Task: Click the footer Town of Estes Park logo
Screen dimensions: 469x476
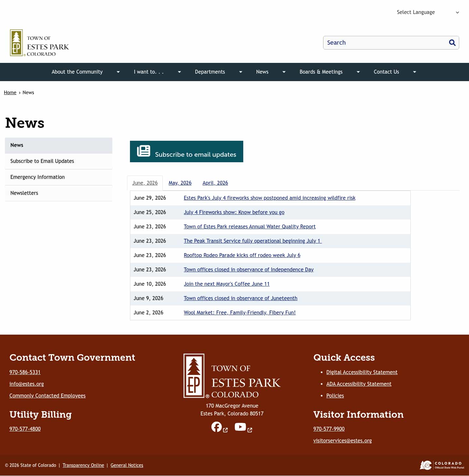Action: pyautogui.click(x=232, y=376)
